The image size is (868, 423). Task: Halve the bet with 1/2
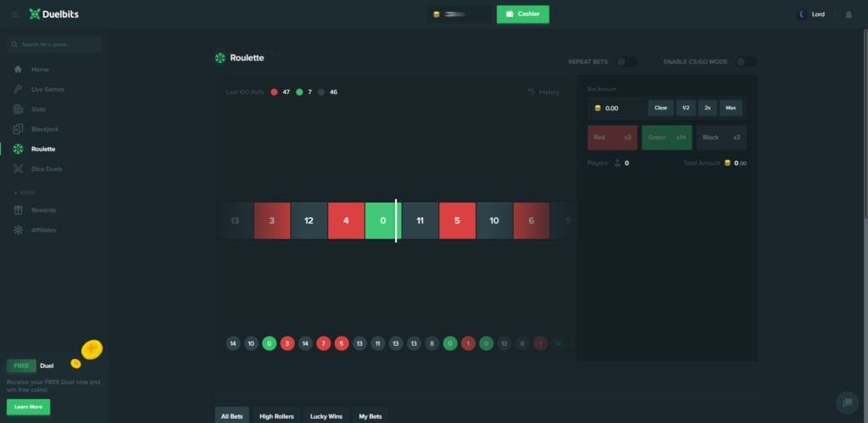[x=685, y=108]
